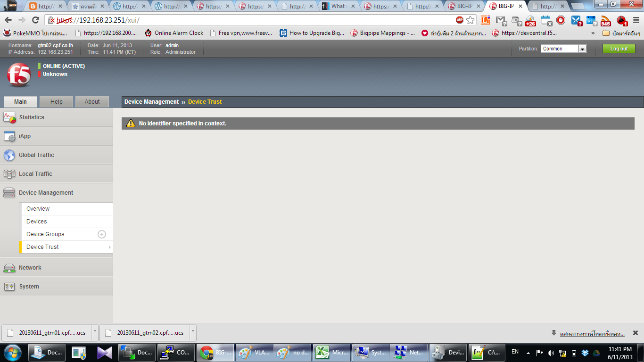Bookmark this page with the star icon
Image resolution: width=644 pixels, height=362 pixels.
tap(471, 20)
